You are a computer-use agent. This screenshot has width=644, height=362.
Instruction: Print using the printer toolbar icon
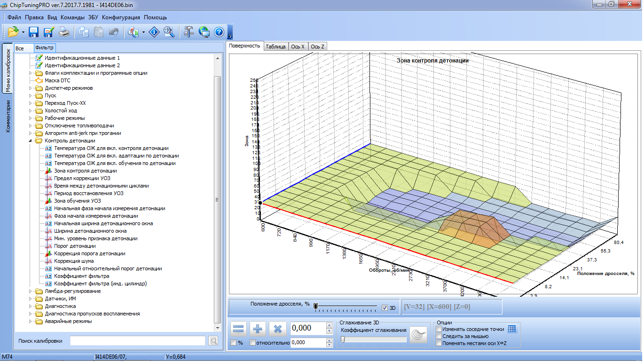pos(64,32)
